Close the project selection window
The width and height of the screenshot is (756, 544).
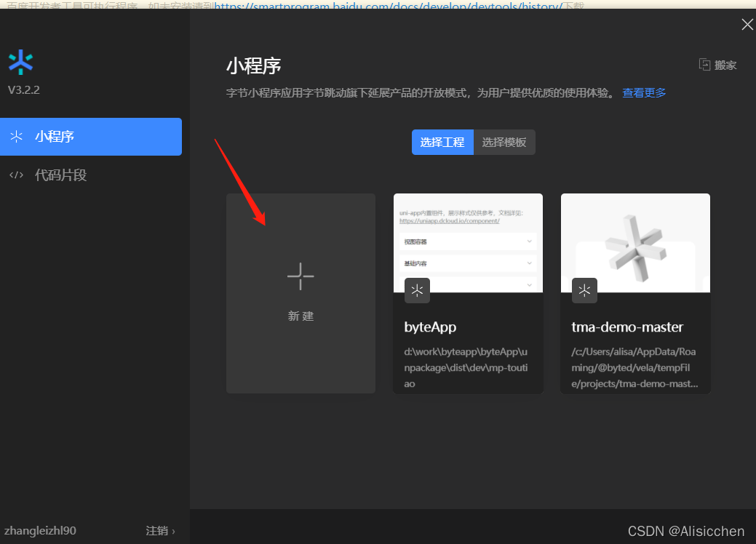pyautogui.click(x=747, y=25)
